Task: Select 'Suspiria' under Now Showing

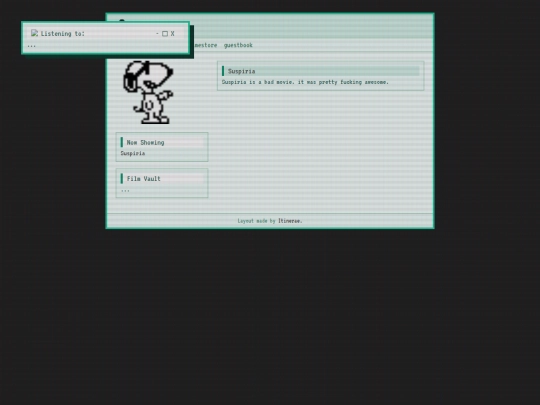Action: pyautogui.click(x=133, y=153)
